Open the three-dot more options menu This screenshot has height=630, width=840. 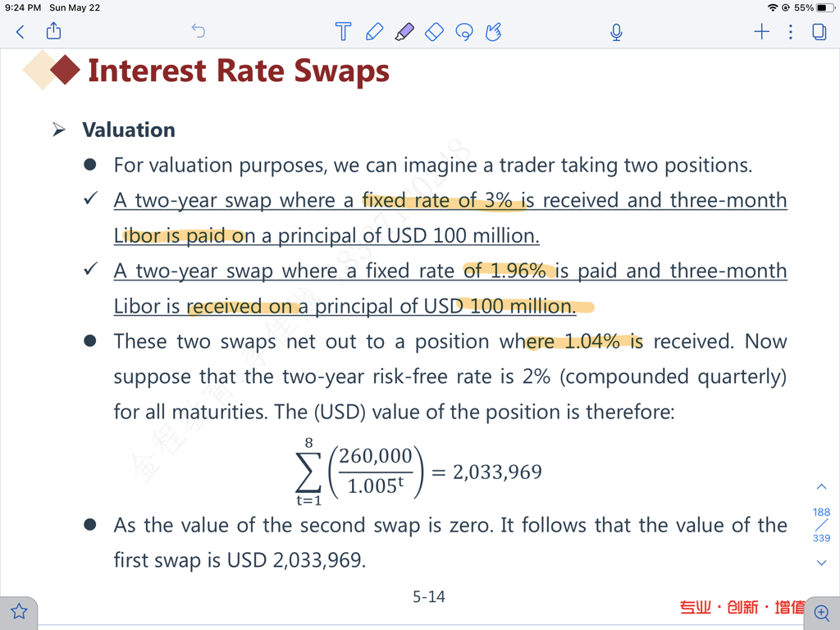(x=791, y=32)
